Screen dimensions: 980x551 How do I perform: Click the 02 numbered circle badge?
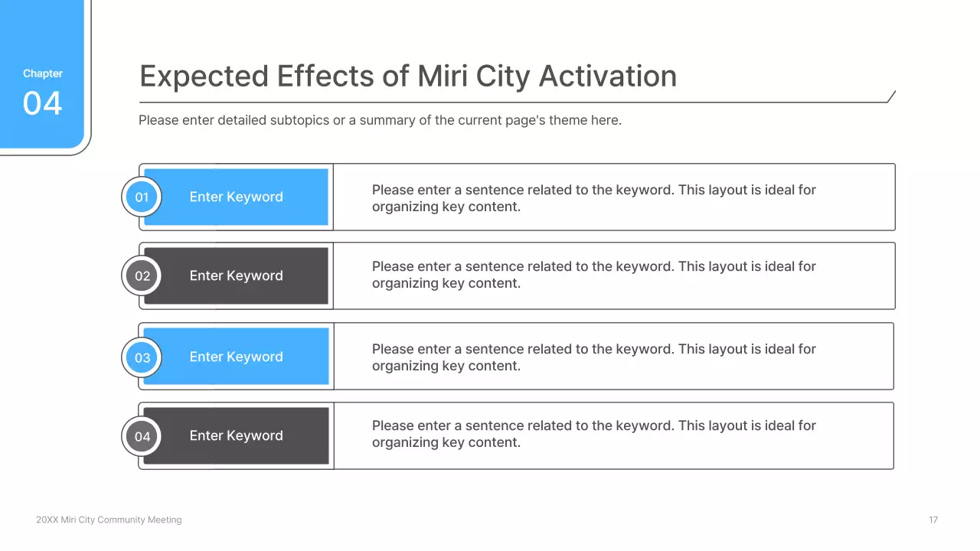[x=142, y=276]
